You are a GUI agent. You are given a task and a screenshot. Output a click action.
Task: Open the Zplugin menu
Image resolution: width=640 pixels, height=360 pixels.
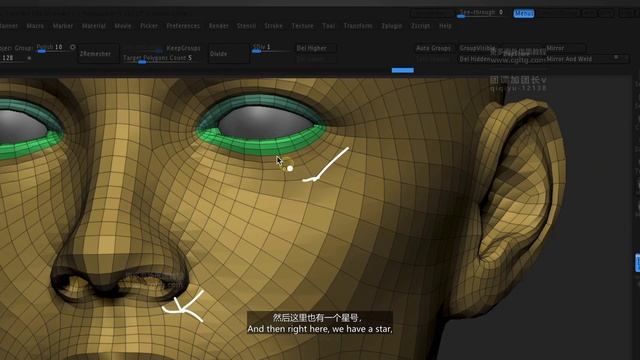(392, 26)
